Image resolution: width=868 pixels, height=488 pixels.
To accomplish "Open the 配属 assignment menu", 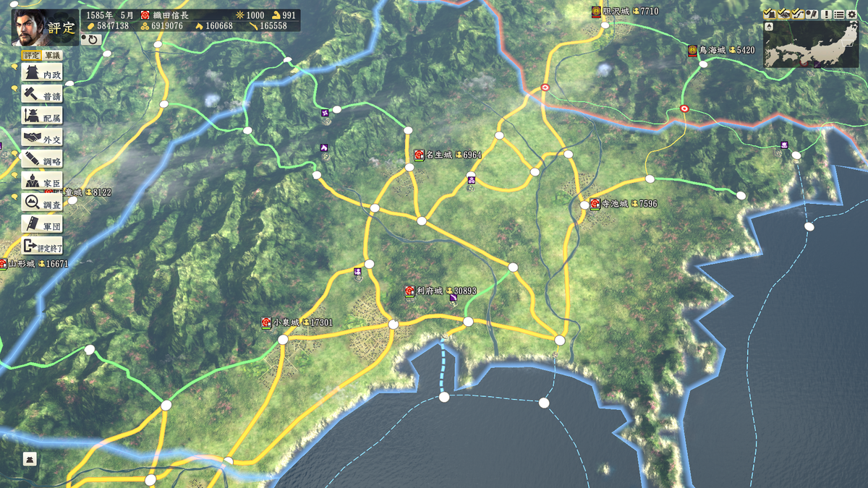I will pos(42,116).
